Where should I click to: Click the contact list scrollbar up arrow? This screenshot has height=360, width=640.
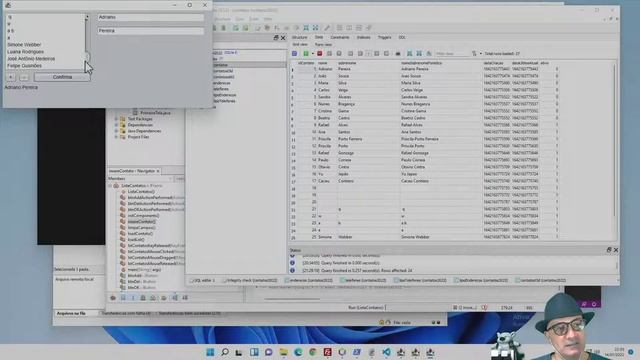pos(87,17)
